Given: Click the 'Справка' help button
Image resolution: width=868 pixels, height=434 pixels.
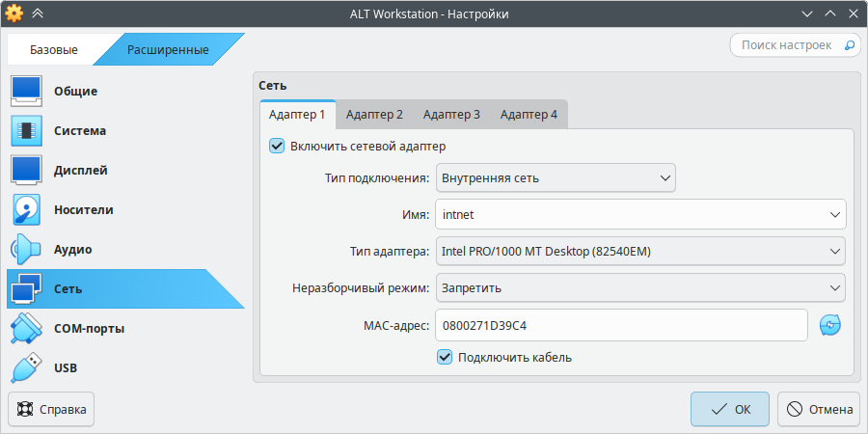Looking at the screenshot, I should tap(51, 409).
